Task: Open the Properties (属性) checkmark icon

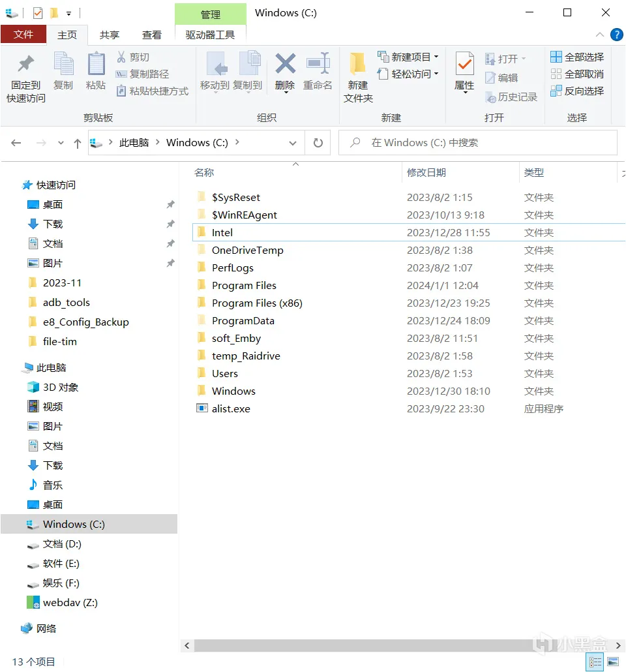Action: point(464,65)
